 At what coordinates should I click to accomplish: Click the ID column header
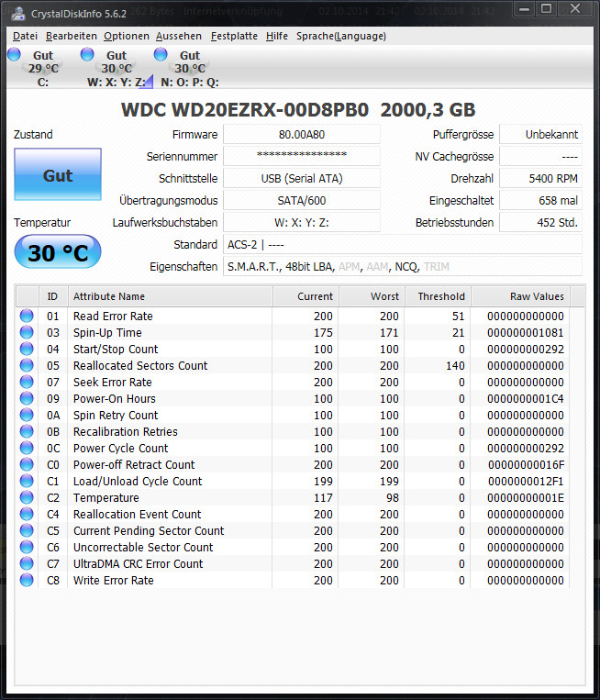coord(53,296)
